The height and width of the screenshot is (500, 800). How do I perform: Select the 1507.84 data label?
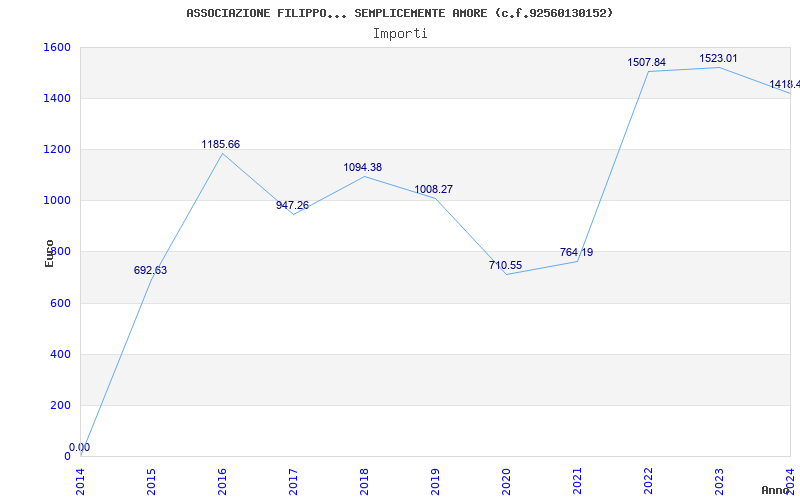point(646,62)
